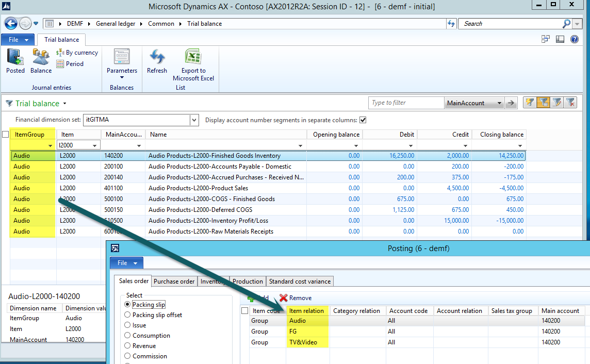
Task: Open the File menu in ribbon
Action: [18, 40]
